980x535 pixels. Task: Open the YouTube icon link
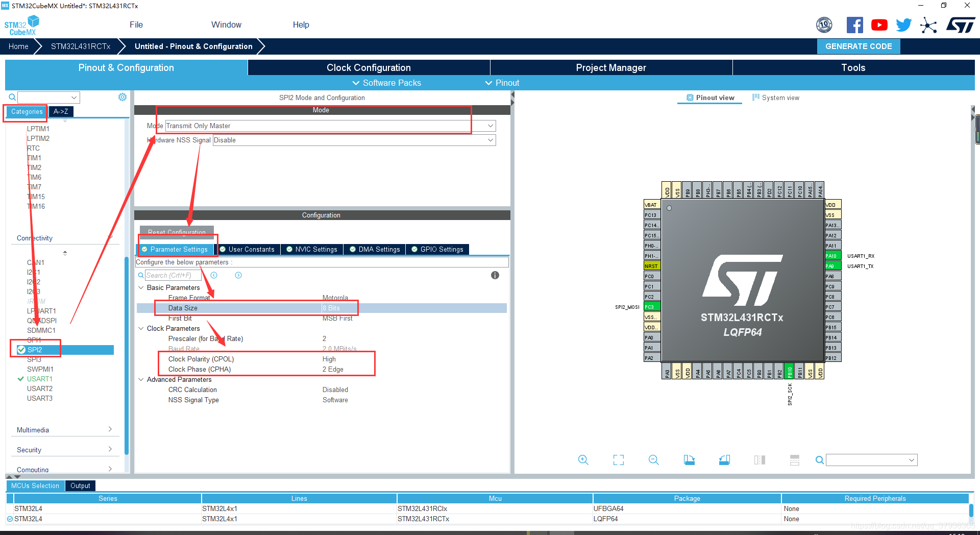(x=879, y=25)
